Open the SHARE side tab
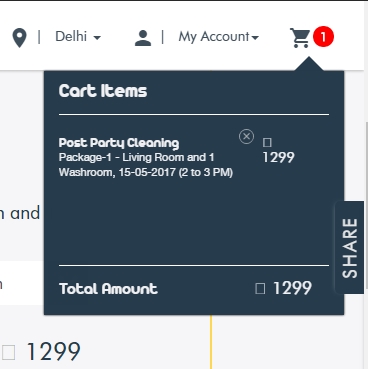The height and width of the screenshot is (369, 368). pos(349,248)
